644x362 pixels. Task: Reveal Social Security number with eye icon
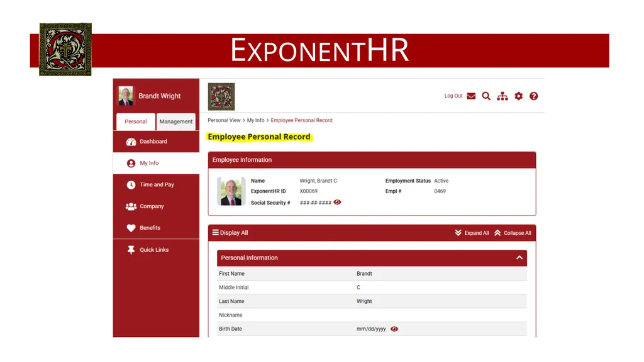click(337, 202)
